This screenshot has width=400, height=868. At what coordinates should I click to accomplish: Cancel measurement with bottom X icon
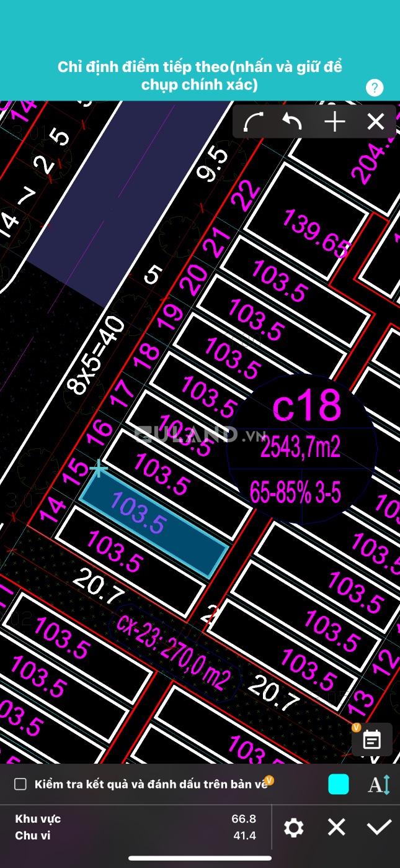click(336, 827)
